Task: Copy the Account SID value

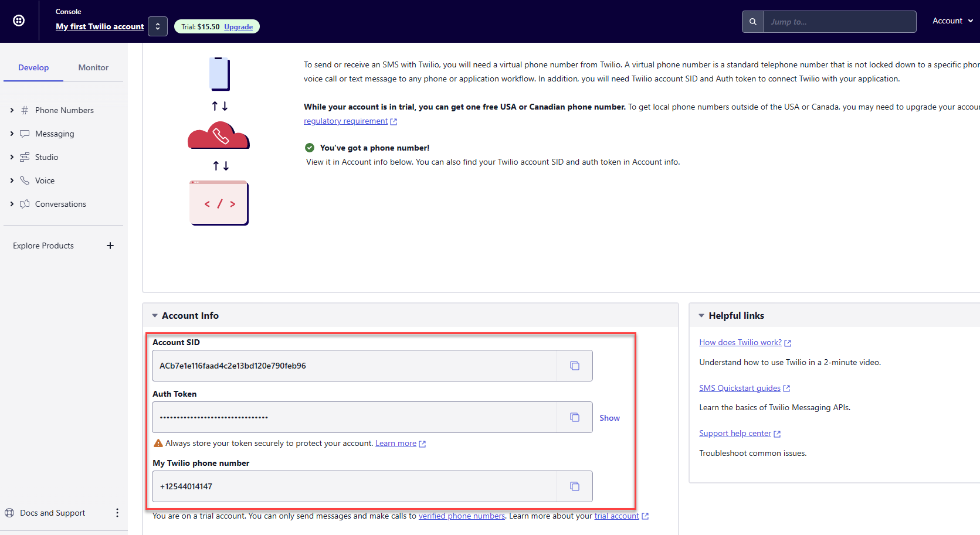Action: (x=574, y=366)
